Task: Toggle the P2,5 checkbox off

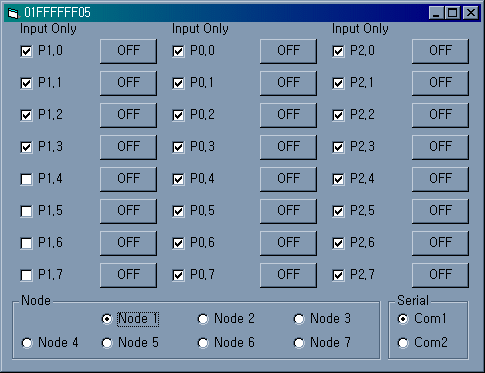Action: click(338, 211)
